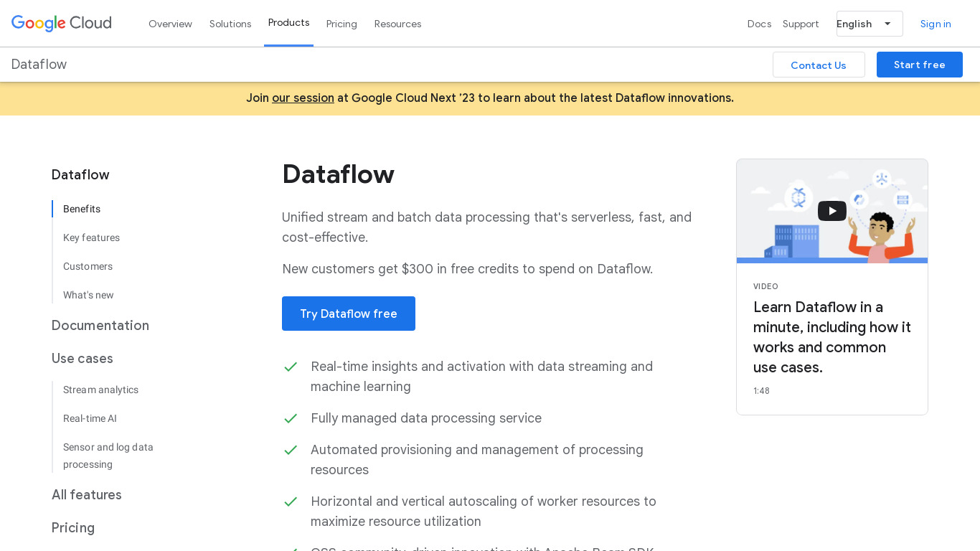Viewport: 980px width, 551px height.
Task: Open the Docs link
Action: pyautogui.click(x=759, y=24)
